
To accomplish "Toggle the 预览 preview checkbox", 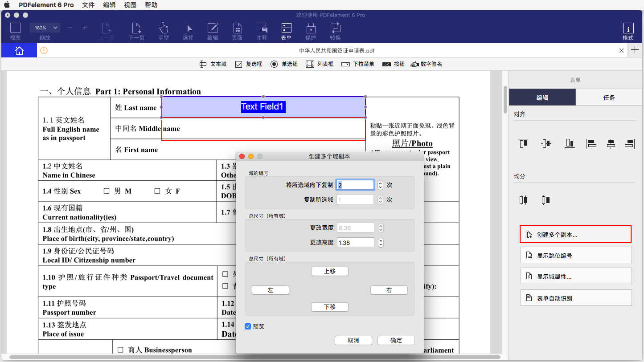I will click(248, 326).
